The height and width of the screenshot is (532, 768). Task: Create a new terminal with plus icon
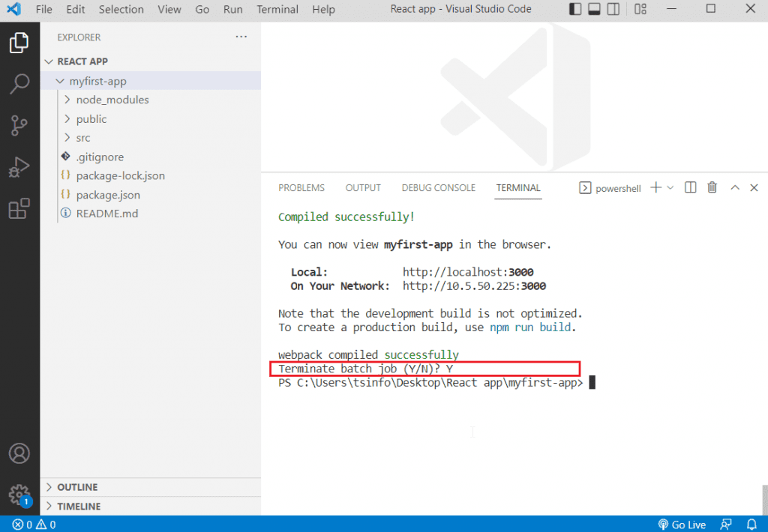point(655,187)
